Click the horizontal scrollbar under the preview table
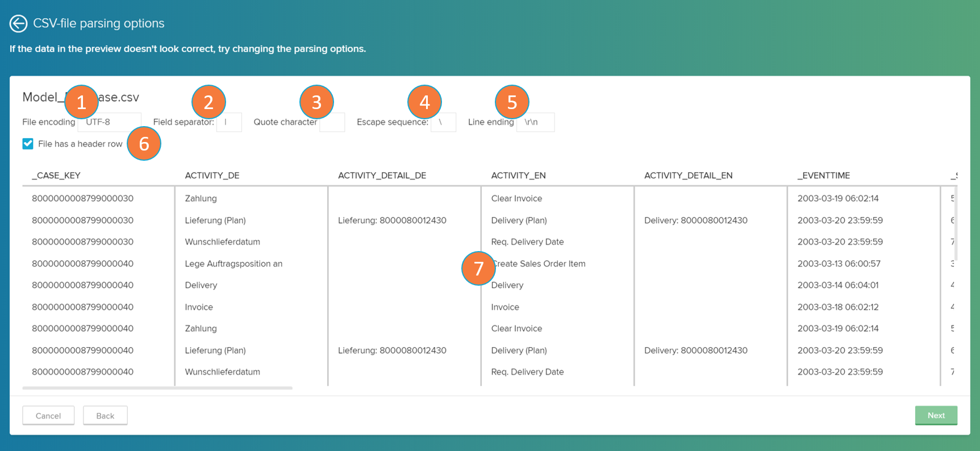 coord(157,388)
